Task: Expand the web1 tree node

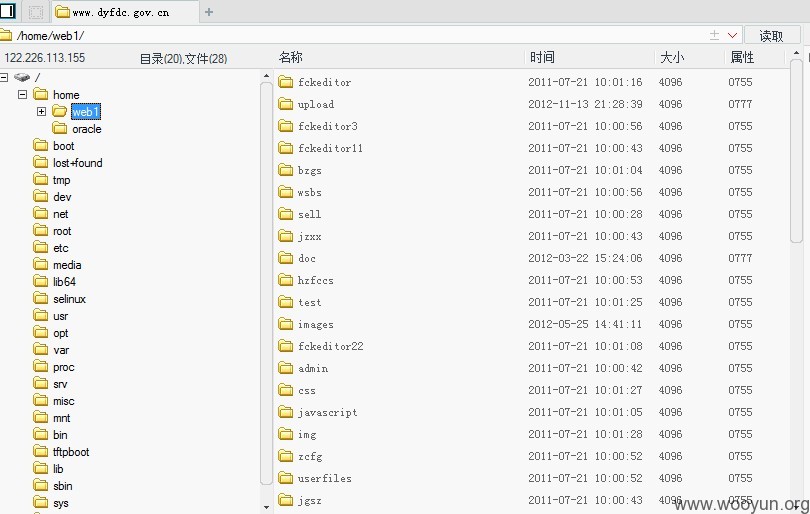Action: (41, 112)
